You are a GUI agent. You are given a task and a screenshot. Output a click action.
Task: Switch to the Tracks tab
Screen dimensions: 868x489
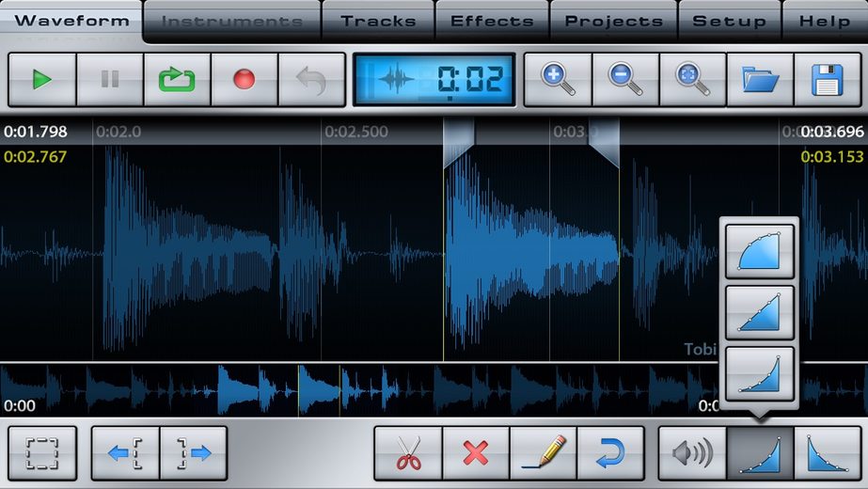[379, 22]
